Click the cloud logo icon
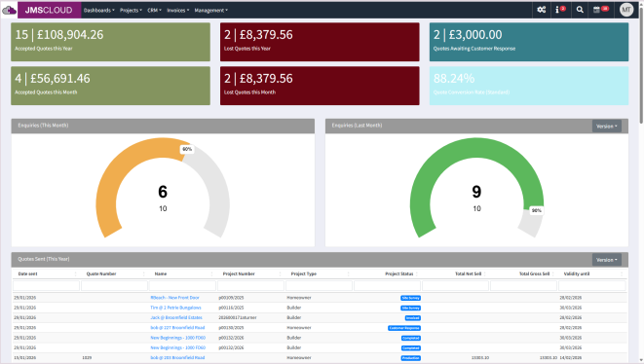The height and width of the screenshot is (364, 644). coord(9,10)
